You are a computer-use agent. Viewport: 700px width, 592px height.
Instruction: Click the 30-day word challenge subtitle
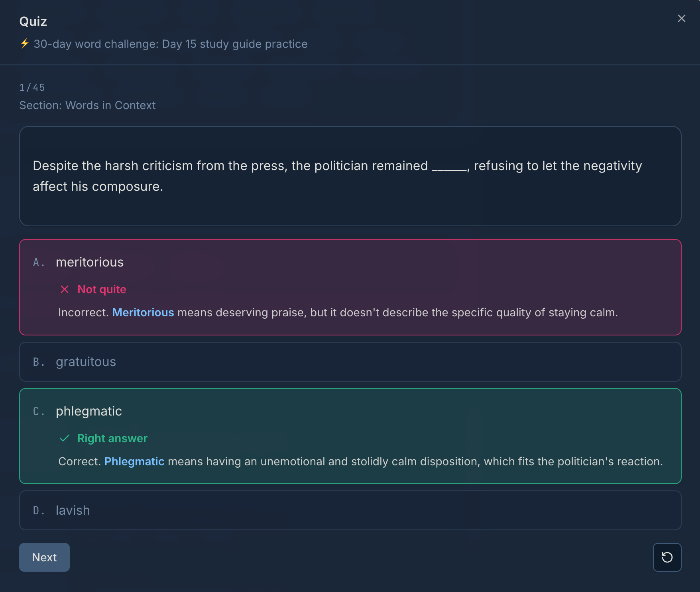tap(170, 44)
